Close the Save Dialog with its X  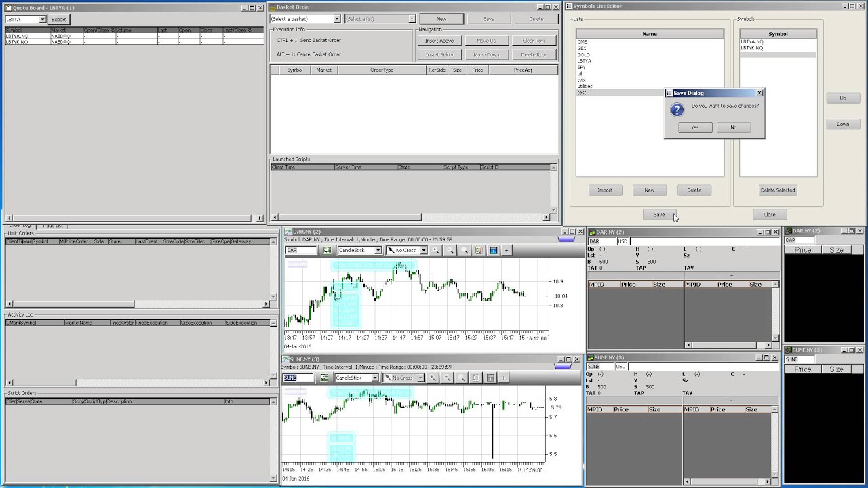(759, 93)
